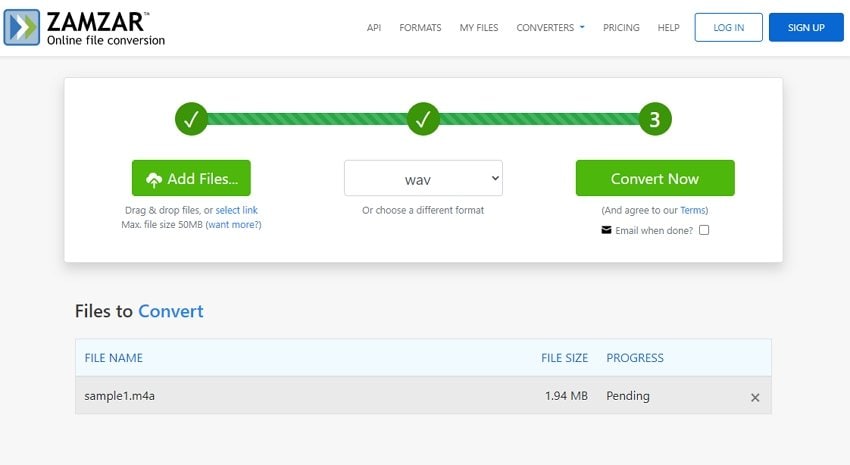Click the Sign Up button
This screenshot has width=850, height=465.
pos(806,27)
